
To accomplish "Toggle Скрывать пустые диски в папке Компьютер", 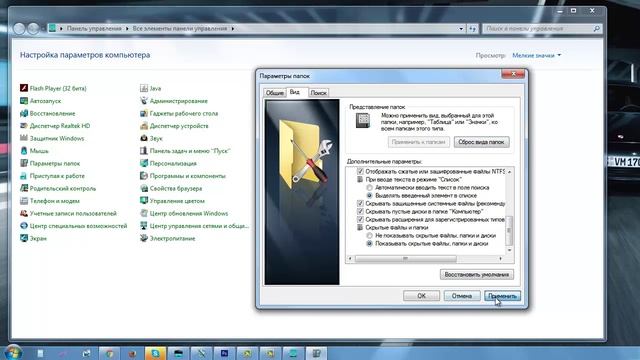I will [360, 211].
